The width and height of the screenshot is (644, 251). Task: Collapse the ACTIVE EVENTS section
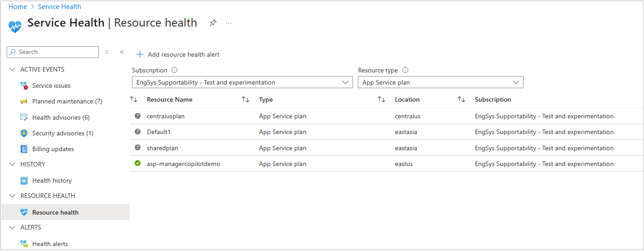(x=13, y=70)
